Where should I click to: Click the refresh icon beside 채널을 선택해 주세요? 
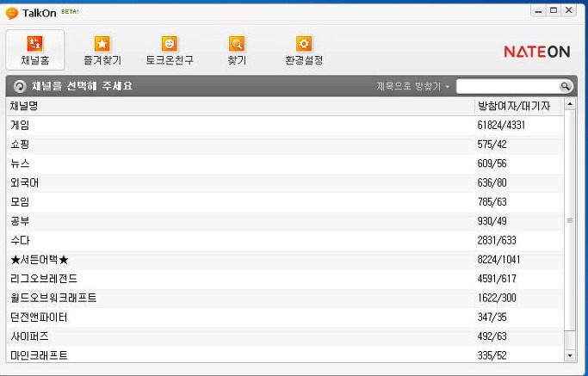tap(20, 86)
